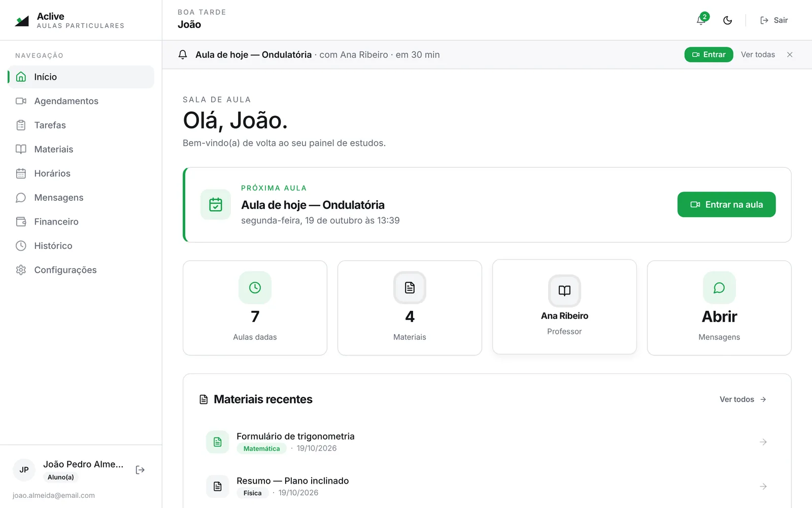This screenshot has height=508, width=812.
Task: Open Tarefas in the sidebar
Action: (x=81, y=125)
